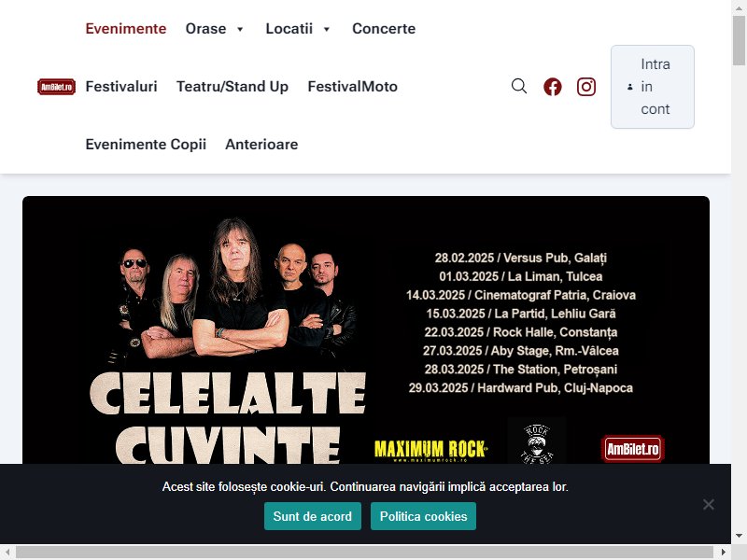This screenshot has height=560, width=747.
Task: Open the Politica cookies button
Action: pos(424,516)
